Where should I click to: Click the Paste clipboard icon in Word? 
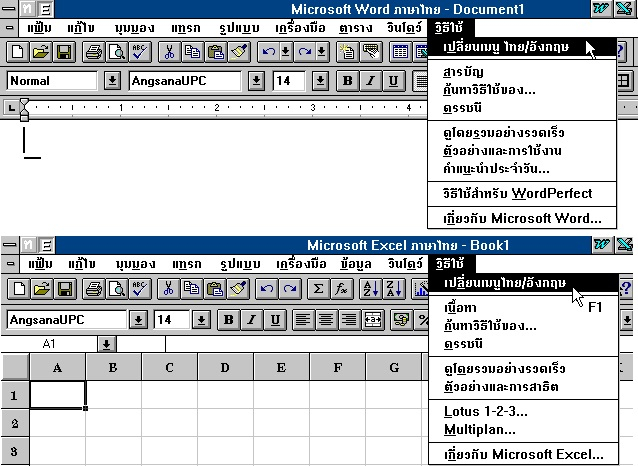click(216, 52)
